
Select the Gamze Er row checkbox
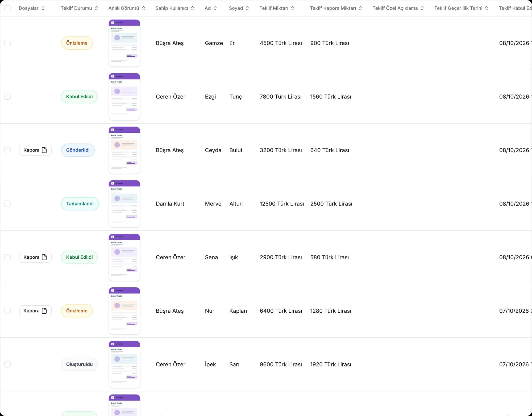[7, 43]
